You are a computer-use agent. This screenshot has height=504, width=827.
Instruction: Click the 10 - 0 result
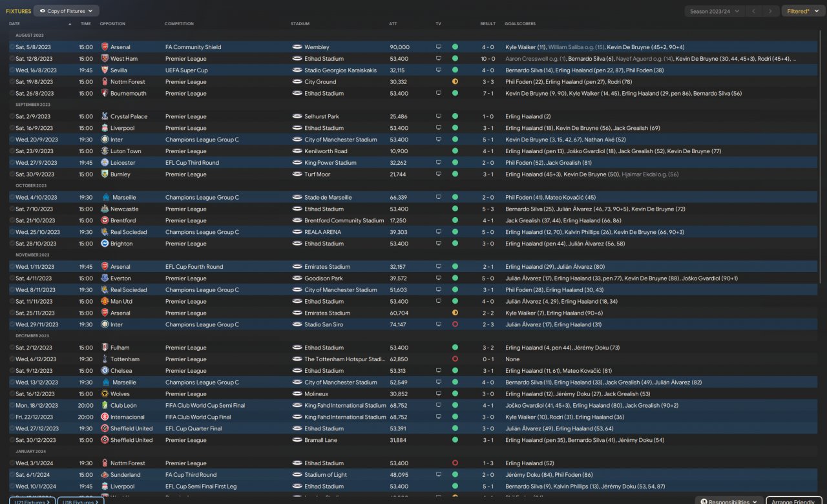coord(488,59)
